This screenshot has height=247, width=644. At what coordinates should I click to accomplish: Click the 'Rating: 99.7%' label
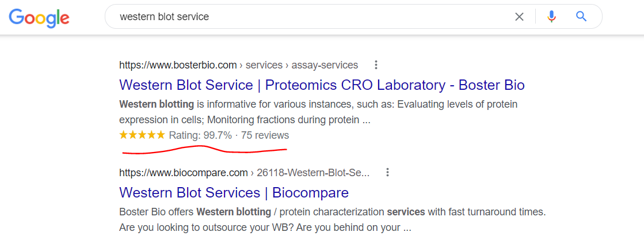tap(200, 135)
